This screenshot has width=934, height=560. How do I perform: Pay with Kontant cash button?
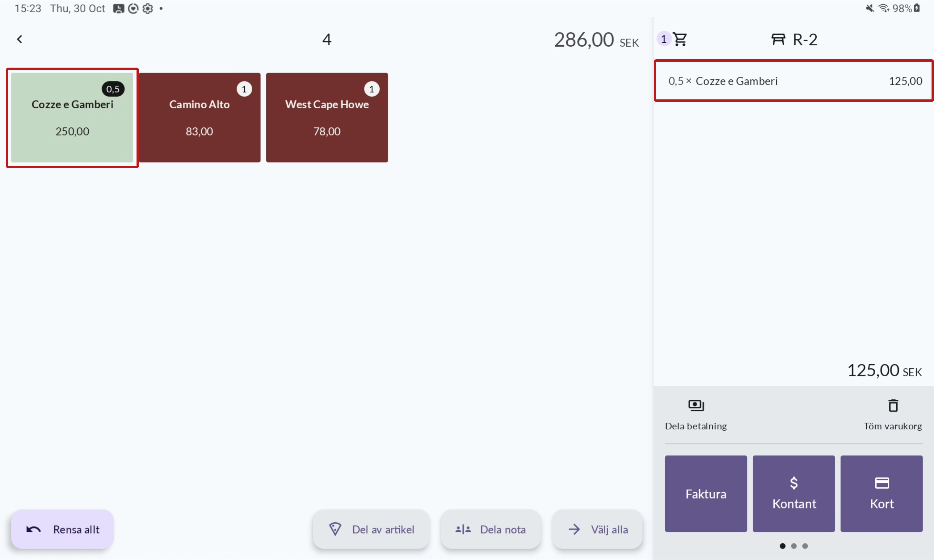(793, 494)
